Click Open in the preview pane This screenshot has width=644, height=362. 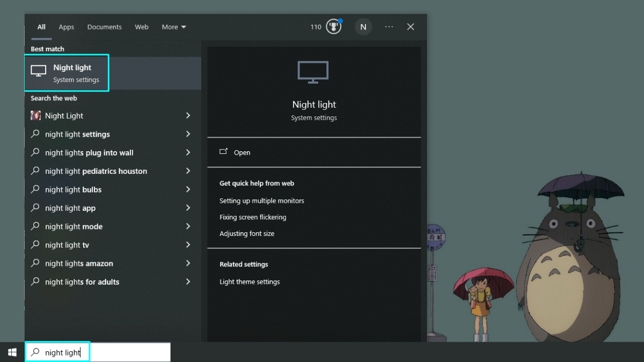click(235, 152)
